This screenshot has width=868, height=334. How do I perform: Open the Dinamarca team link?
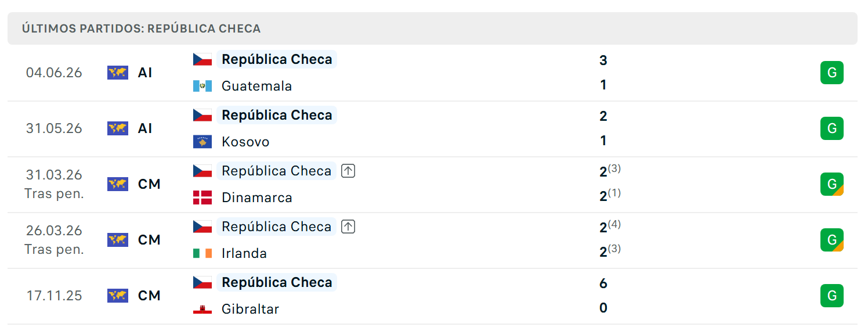(x=257, y=197)
